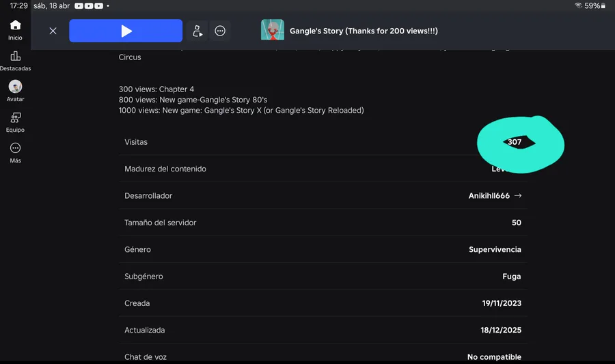Select the No compatible value
Screen dimensions: 615x364
pyautogui.click(x=494, y=357)
